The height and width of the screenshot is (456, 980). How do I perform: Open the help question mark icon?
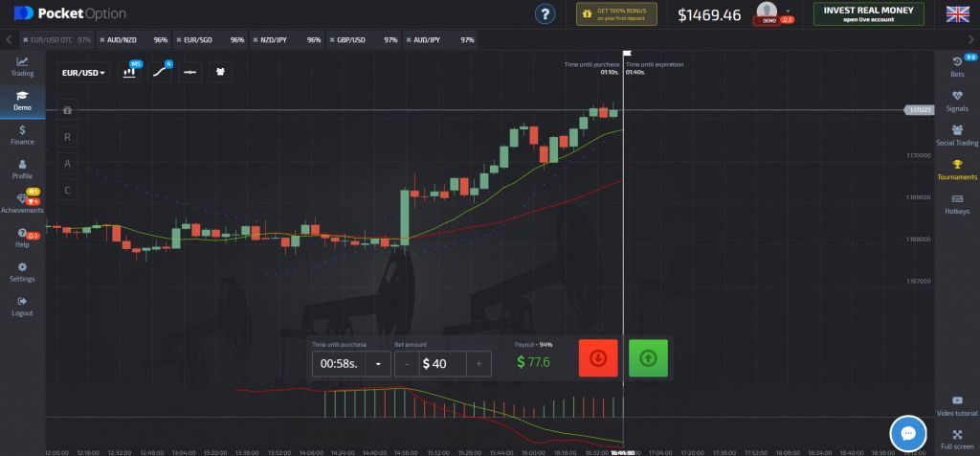(545, 13)
